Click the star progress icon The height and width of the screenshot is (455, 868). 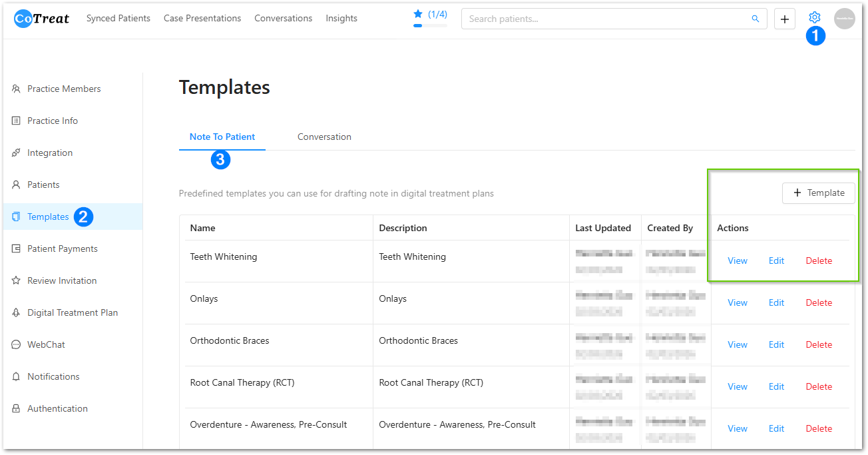coord(418,14)
